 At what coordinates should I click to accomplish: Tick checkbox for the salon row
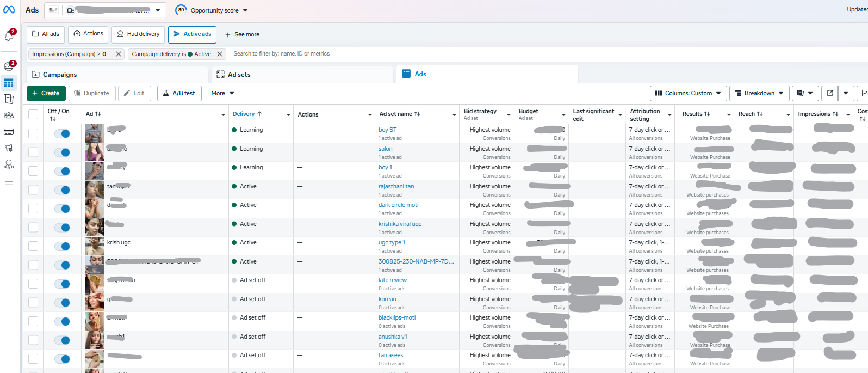pyautogui.click(x=33, y=152)
